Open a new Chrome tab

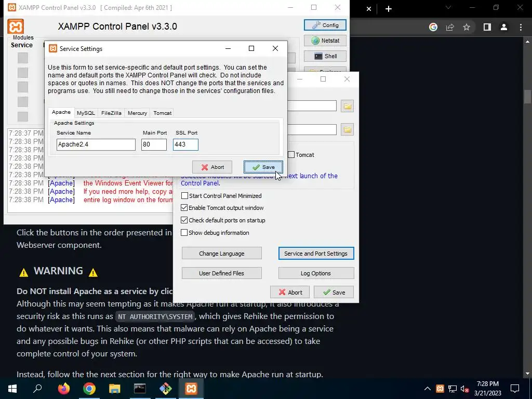389,9
